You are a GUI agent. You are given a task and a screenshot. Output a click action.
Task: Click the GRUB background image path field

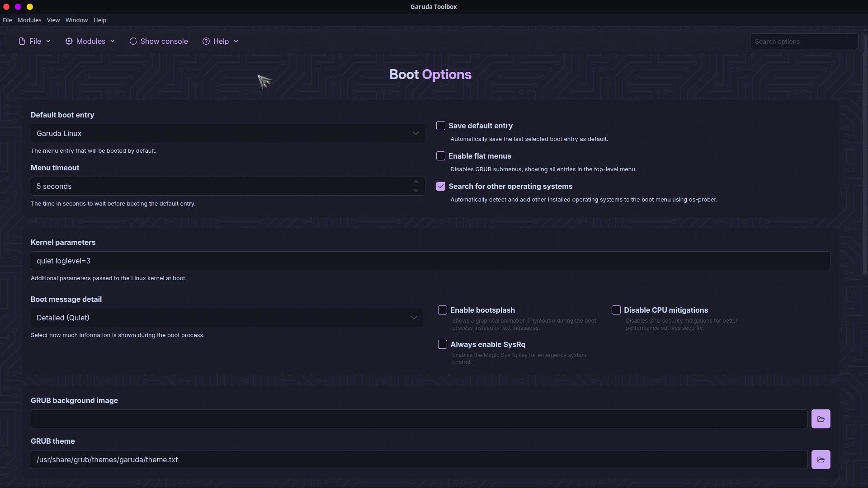(419, 419)
